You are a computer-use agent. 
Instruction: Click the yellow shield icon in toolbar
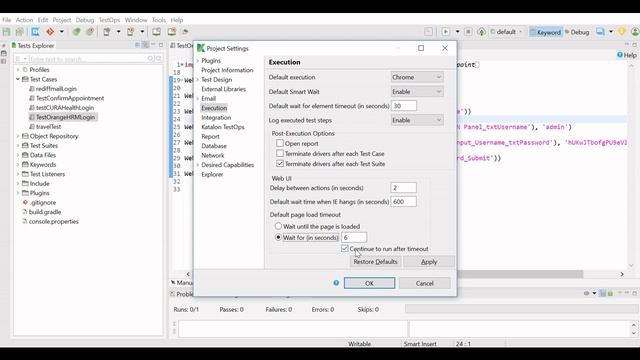pos(622,32)
